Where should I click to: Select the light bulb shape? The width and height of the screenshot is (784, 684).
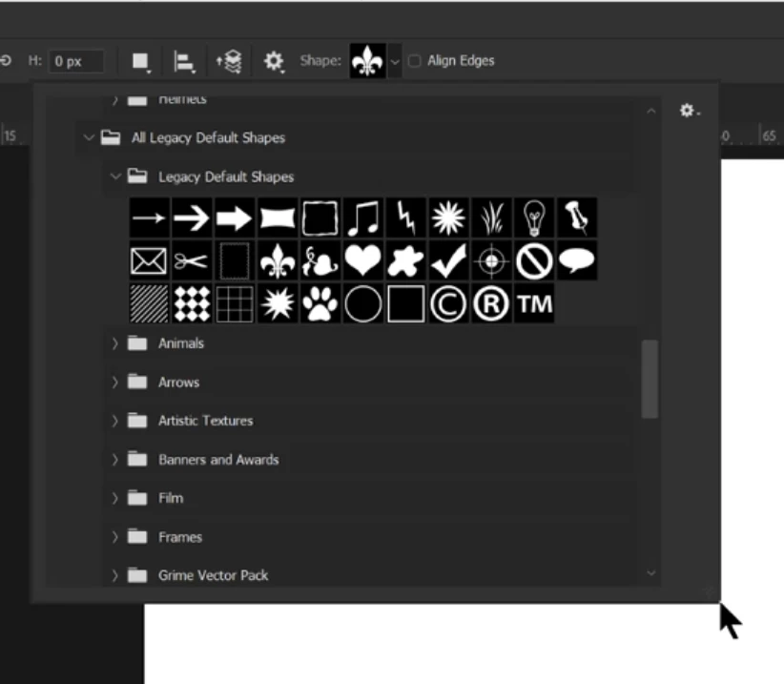point(534,218)
